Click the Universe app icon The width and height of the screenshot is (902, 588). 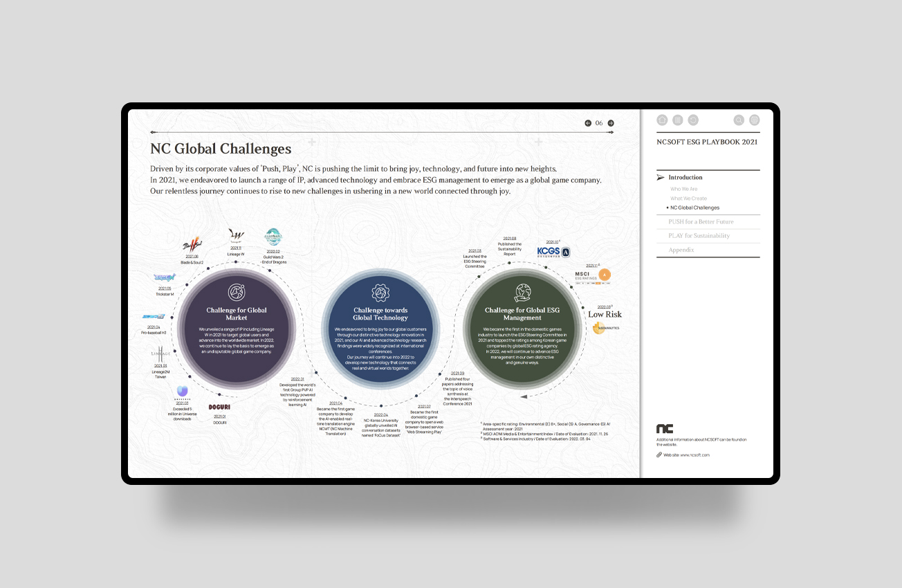(x=182, y=392)
